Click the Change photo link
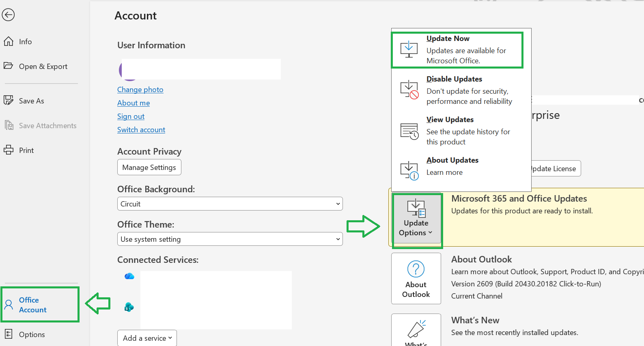The image size is (644, 346). 140,90
